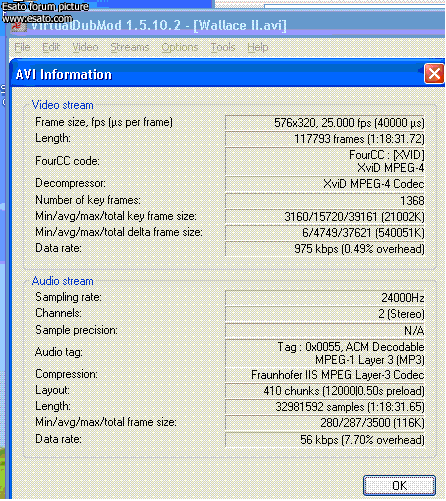Close the AVI Information dialog

coord(434,73)
